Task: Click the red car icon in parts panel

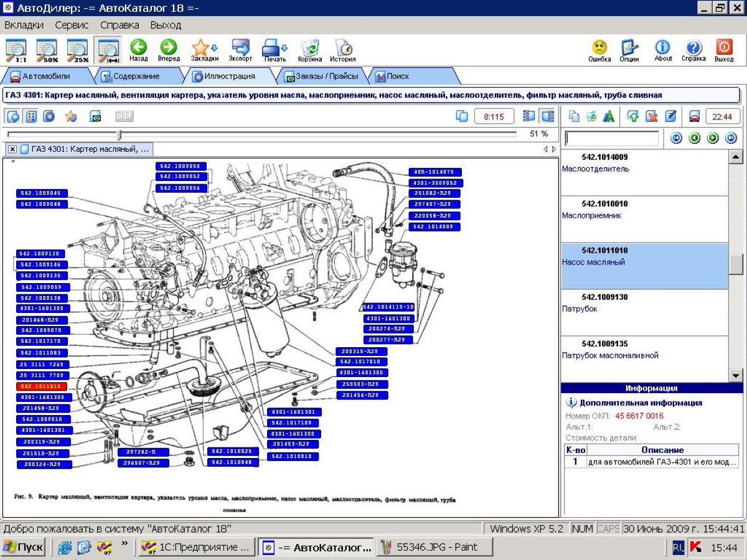Action: tap(694, 116)
